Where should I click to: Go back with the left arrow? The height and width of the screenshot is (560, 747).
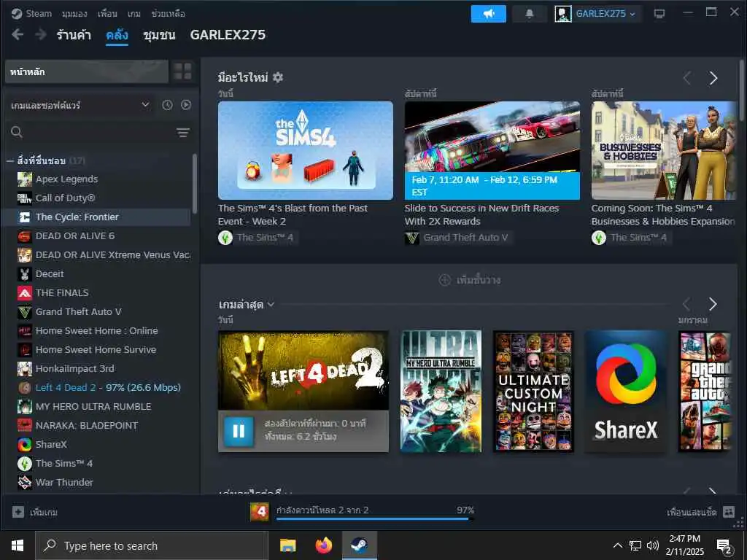[x=18, y=34]
